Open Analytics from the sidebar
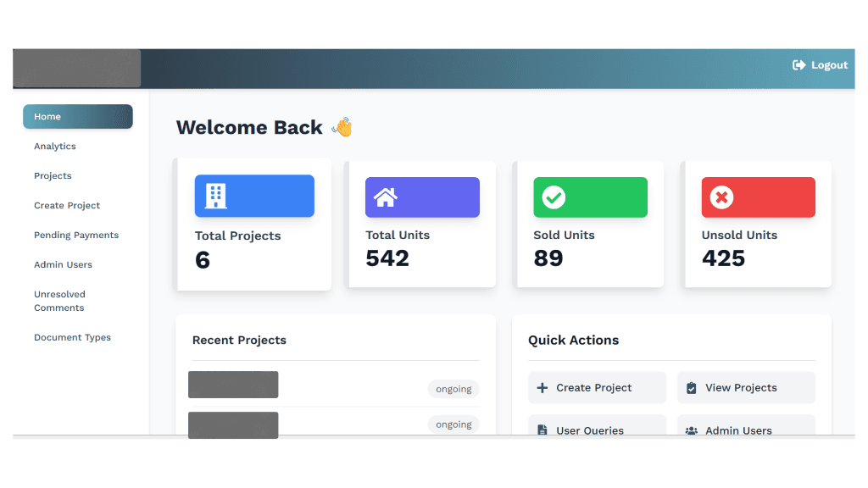This screenshot has height=488, width=868. pyautogui.click(x=54, y=146)
